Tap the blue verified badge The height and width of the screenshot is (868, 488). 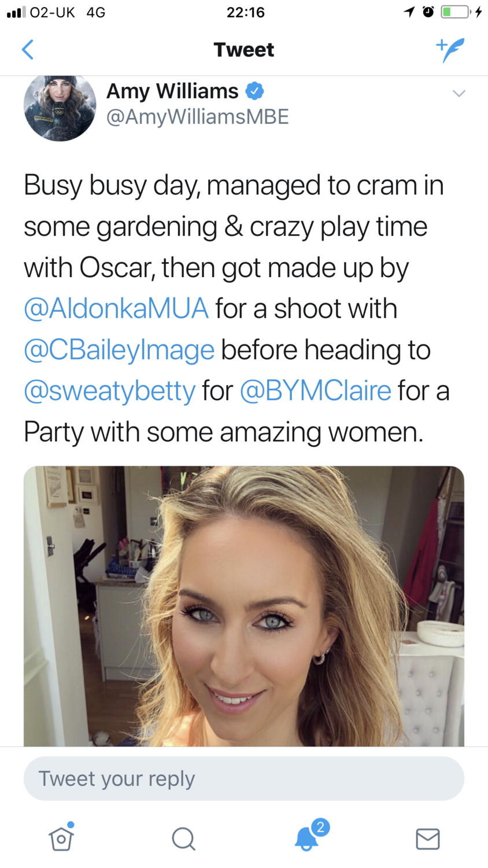pos(255,91)
